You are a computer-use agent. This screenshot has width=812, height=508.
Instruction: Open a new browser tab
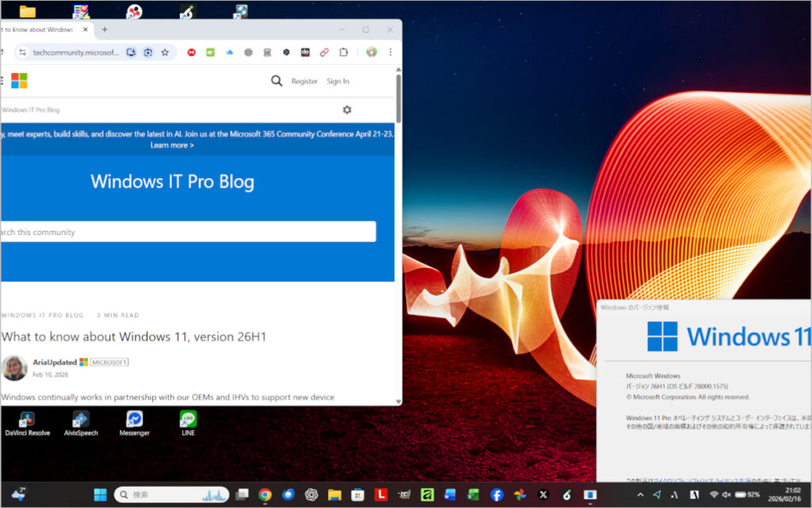[x=105, y=29]
